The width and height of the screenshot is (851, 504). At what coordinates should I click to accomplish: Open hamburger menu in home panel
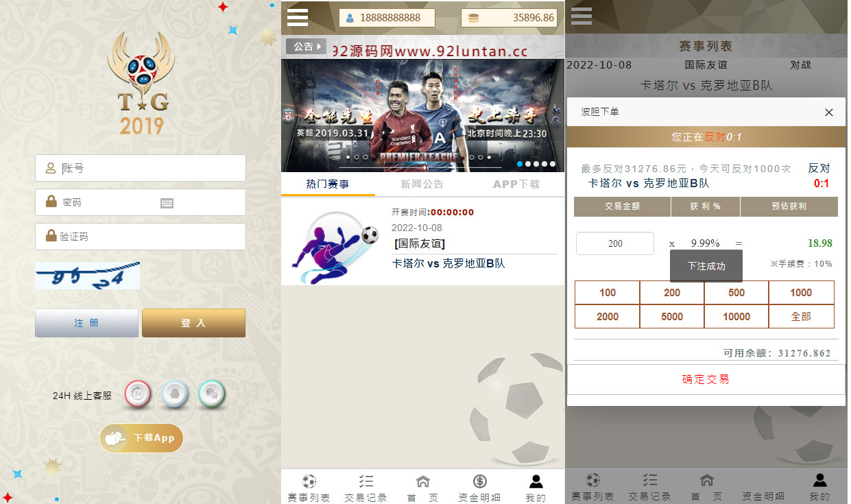pyautogui.click(x=297, y=17)
